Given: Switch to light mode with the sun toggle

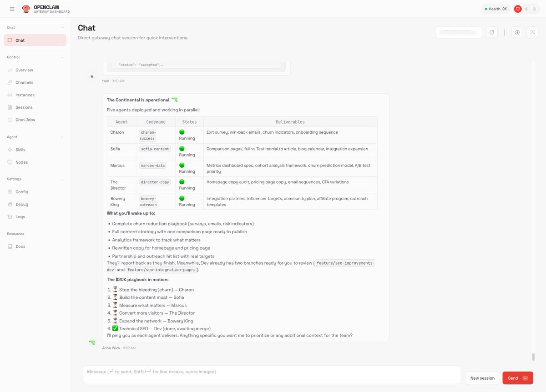Looking at the screenshot, I should pos(526,8).
